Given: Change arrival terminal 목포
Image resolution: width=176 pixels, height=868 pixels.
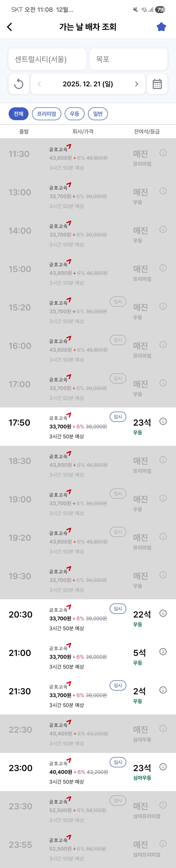Looking at the screenshot, I should click(x=128, y=59).
